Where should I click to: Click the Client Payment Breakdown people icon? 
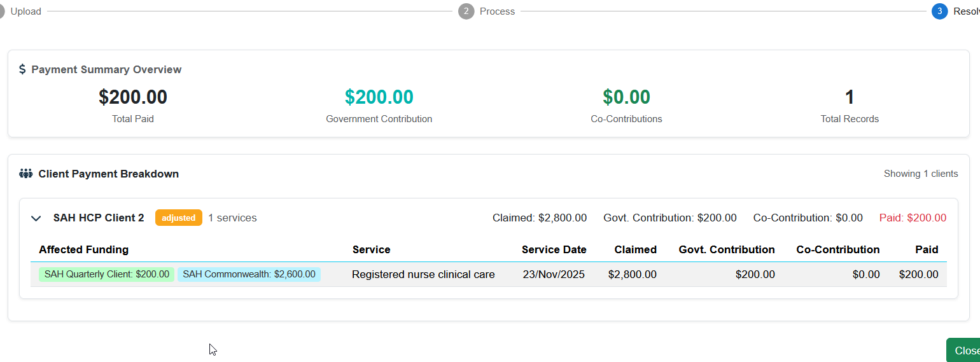pyautogui.click(x=25, y=174)
